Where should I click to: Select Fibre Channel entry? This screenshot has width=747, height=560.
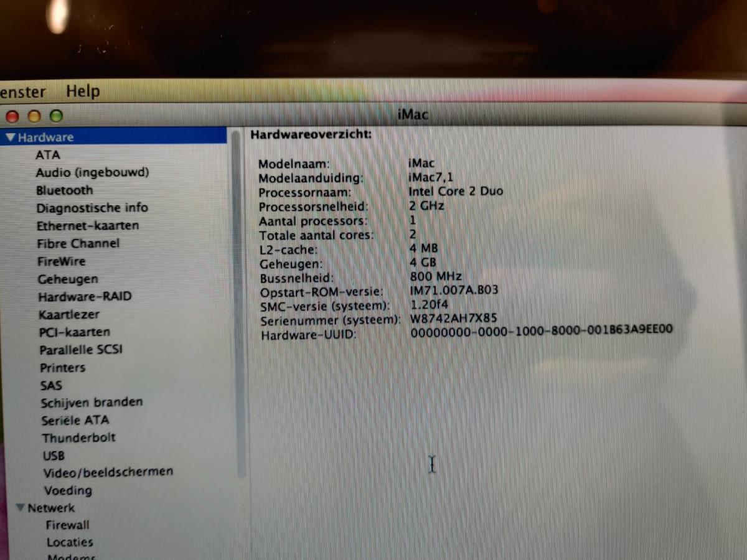click(x=78, y=244)
